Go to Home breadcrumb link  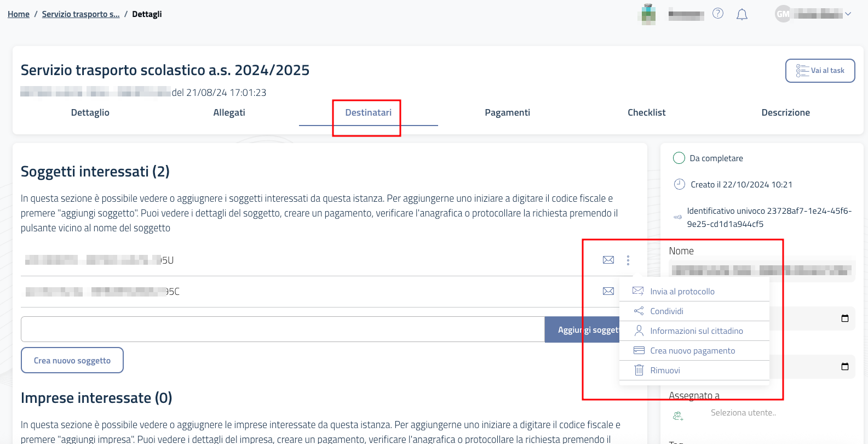[x=19, y=14]
